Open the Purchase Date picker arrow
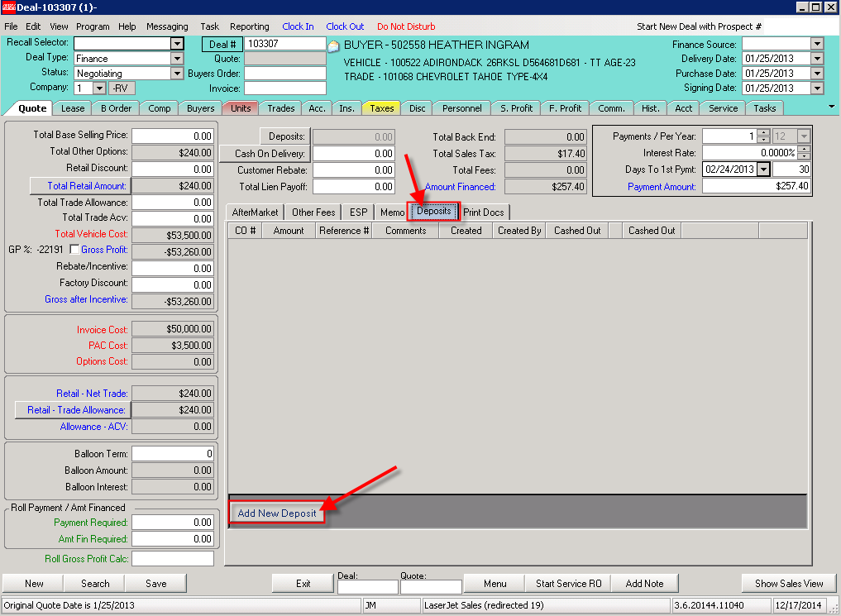Screen dimensions: 841x616 [817, 74]
